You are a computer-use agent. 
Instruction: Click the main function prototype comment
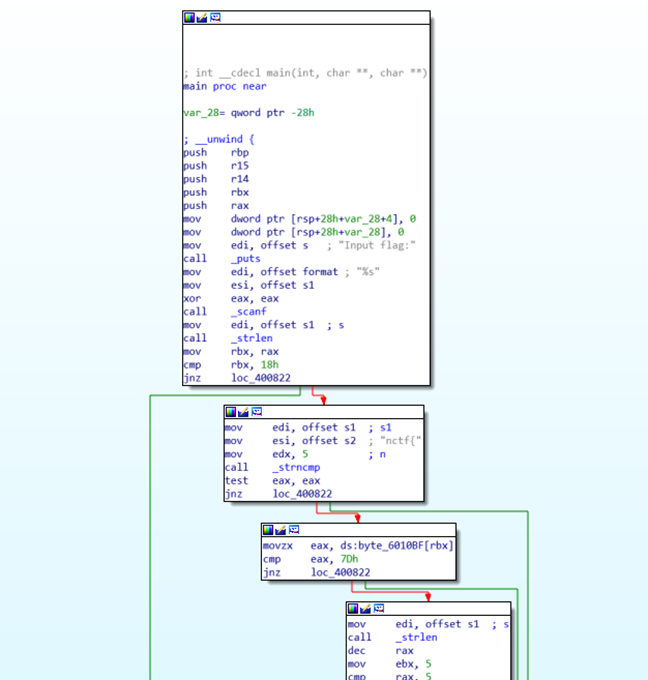[x=305, y=73]
